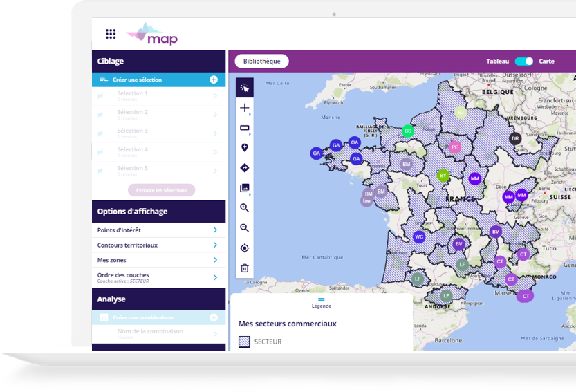This screenshot has height=392, width=576.
Task: Toggle visibility of Sélection 1
Action: (x=101, y=96)
